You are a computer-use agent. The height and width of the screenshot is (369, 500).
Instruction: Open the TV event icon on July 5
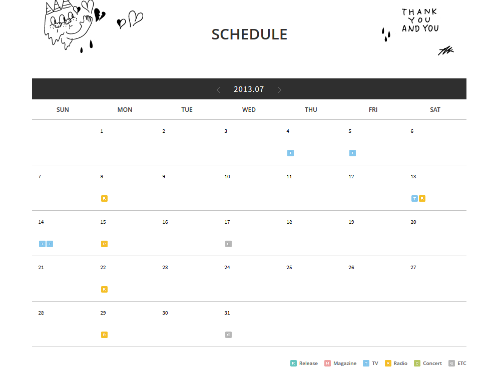point(352,153)
